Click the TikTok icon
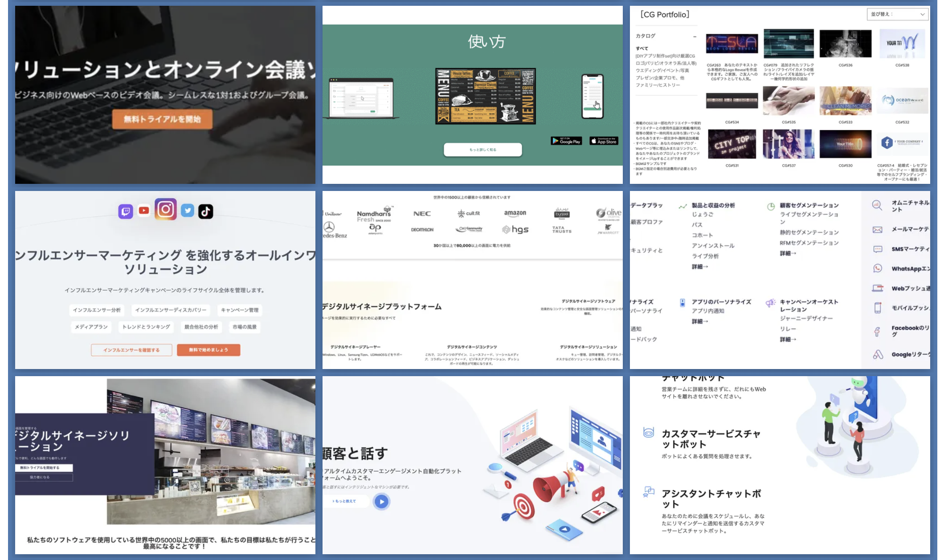The image size is (948, 560). [206, 211]
